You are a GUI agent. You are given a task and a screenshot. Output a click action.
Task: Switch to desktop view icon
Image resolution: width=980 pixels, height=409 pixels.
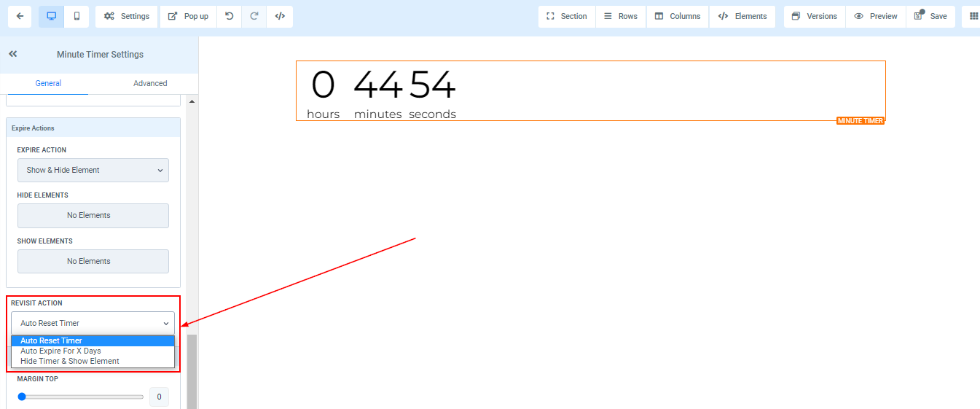(51, 16)
